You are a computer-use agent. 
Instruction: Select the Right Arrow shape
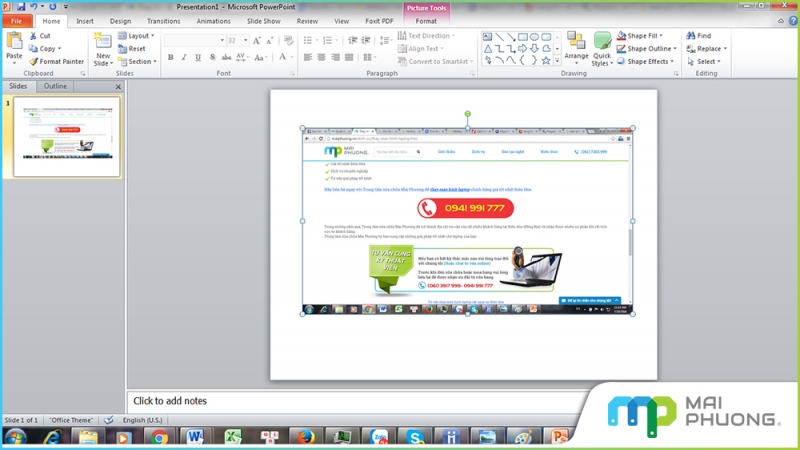522,48
